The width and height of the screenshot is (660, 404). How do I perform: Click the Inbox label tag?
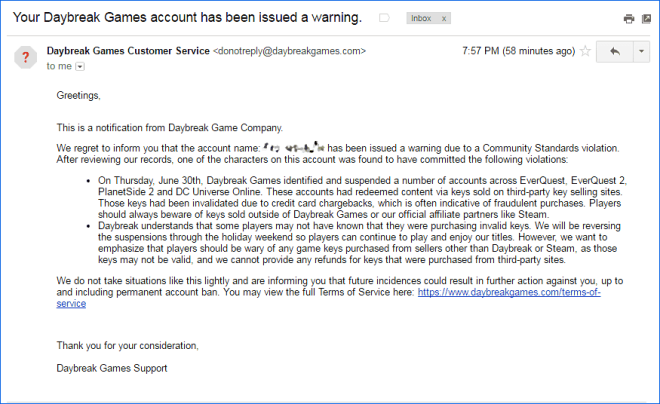[421, 18]
